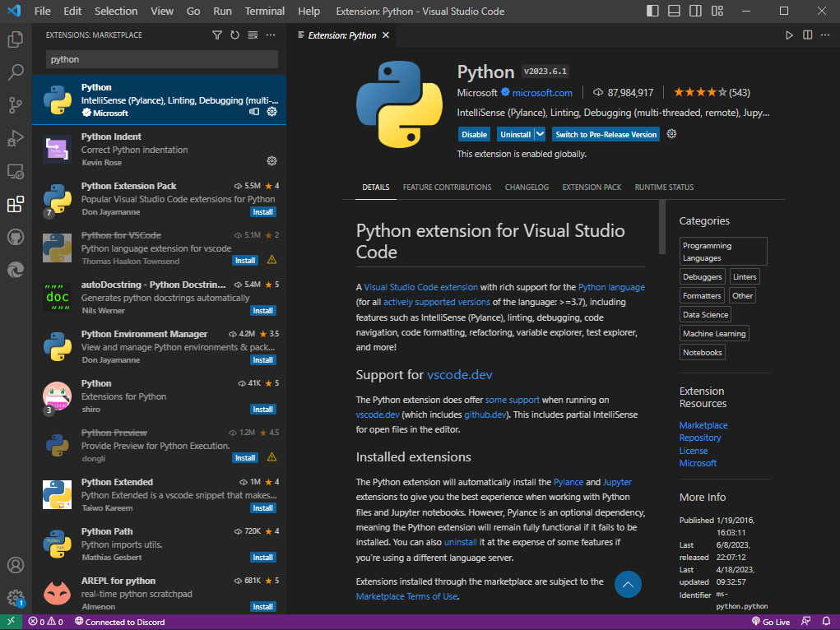Viewport: 840px width, 630px height.
Task: Toggle the secondary side bar layout
Action: pyautogui.click(x=695, y=11)
